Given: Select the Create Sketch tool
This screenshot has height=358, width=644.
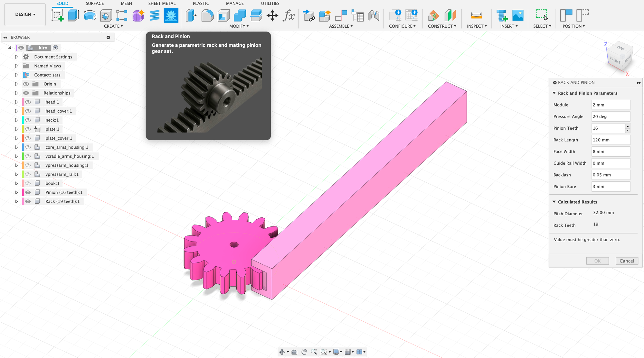Looking at the screenshot, I should [x=58, y=15].
